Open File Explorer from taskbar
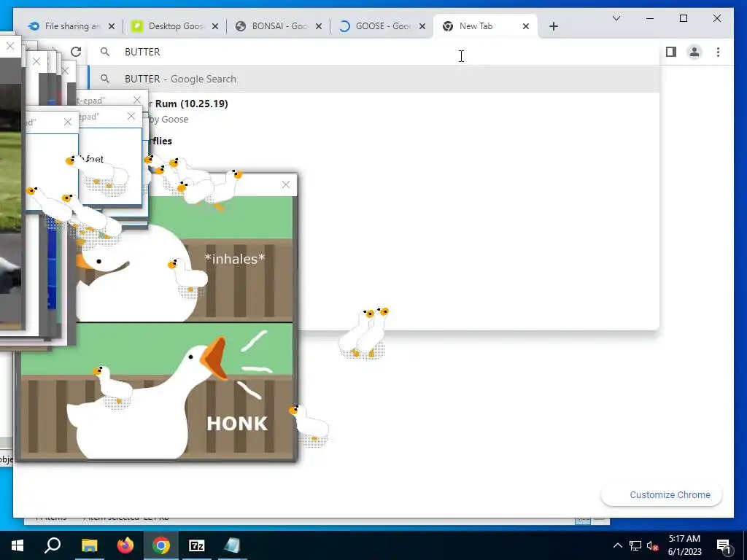The width and height of the screenshot is (747, 560). click(89, 545)
